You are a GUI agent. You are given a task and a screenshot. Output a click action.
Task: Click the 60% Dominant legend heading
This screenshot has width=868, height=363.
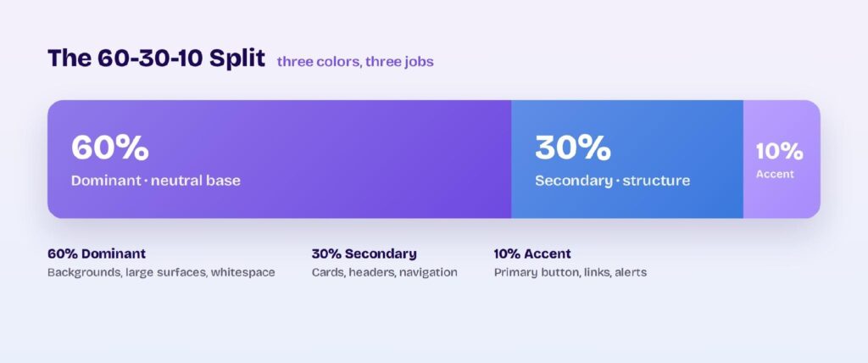click(97, 254)
